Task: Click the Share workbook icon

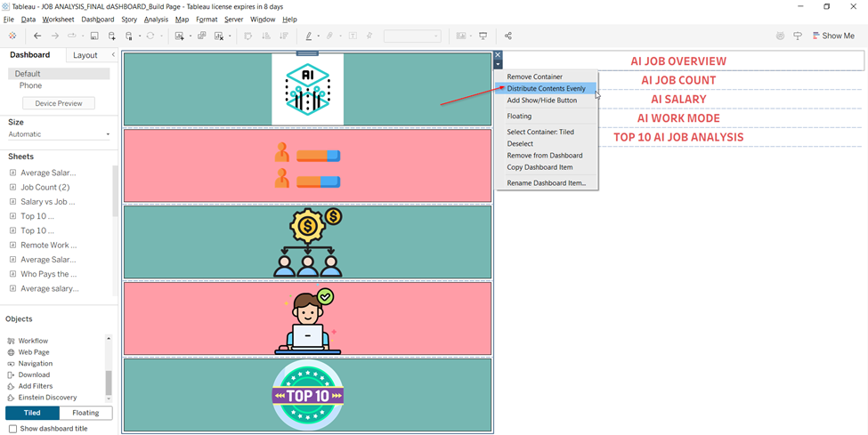Action: [508, 36]
